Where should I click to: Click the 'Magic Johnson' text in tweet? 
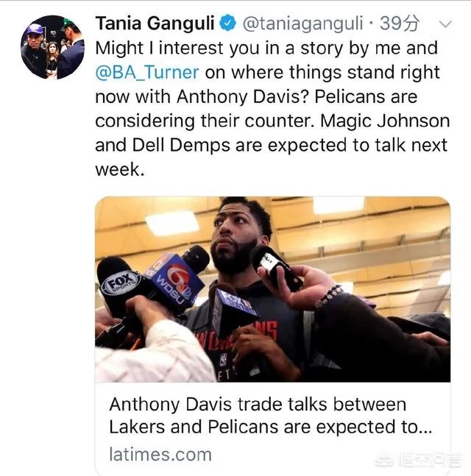[385, 121]
